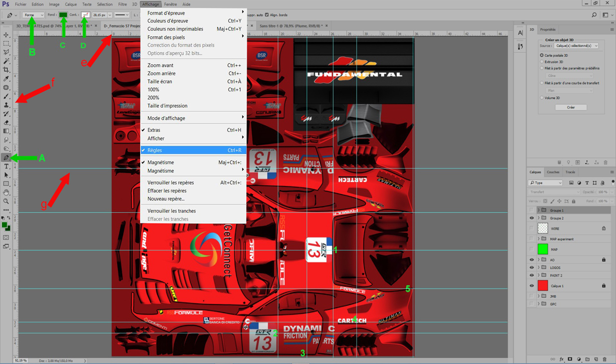Open the Fichier menu
Image resolution: width=616 pixels, height=364 pixels.
click(x=21, y=4)
